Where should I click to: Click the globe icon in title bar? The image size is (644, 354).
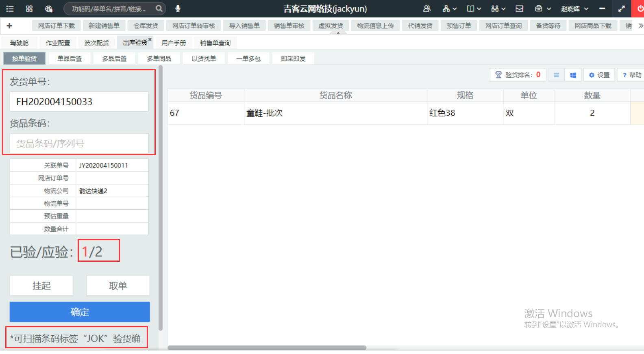click(49, 9)
